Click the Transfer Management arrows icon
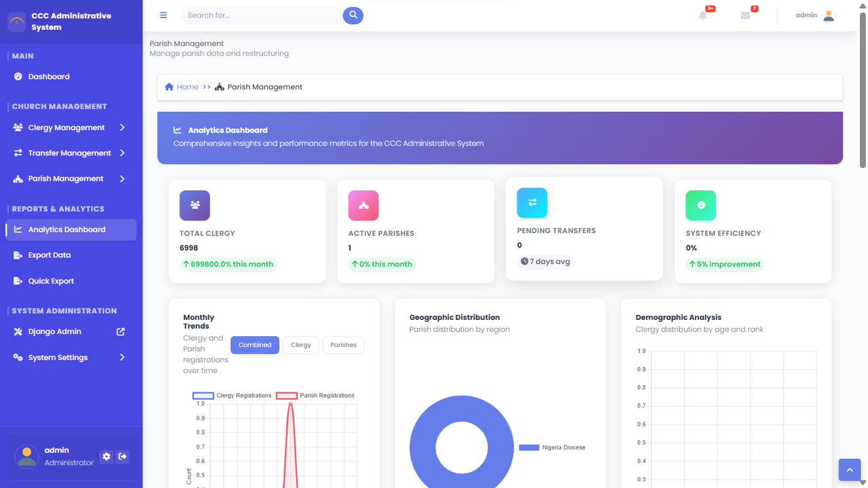The width and height of the screenshot is (868, 488). pyautogui.click(x=18, y=153)
